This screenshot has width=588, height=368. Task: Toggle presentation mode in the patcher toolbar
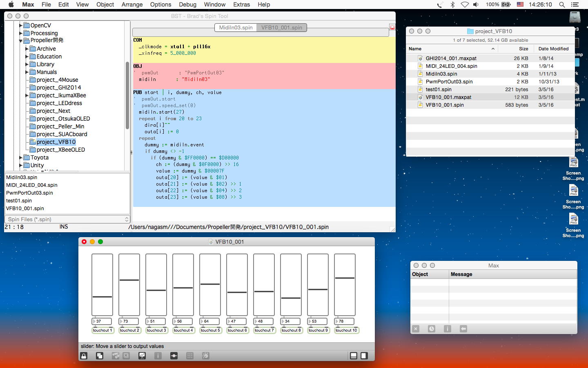click(x=142, y=356)
